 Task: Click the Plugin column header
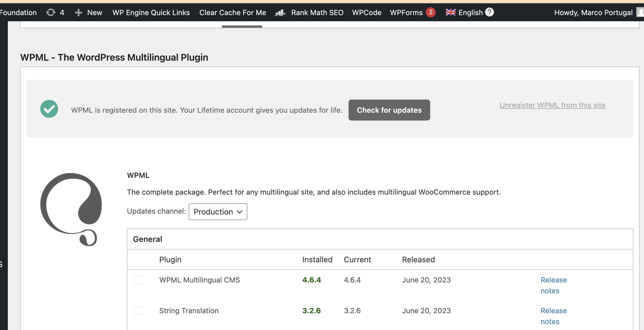click(x=170, y=260)
